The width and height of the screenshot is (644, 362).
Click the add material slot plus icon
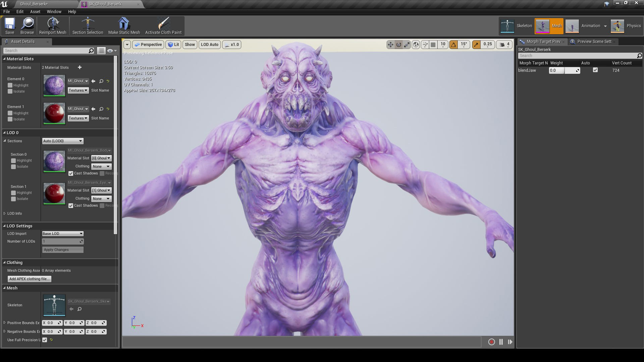pos(79,67)
